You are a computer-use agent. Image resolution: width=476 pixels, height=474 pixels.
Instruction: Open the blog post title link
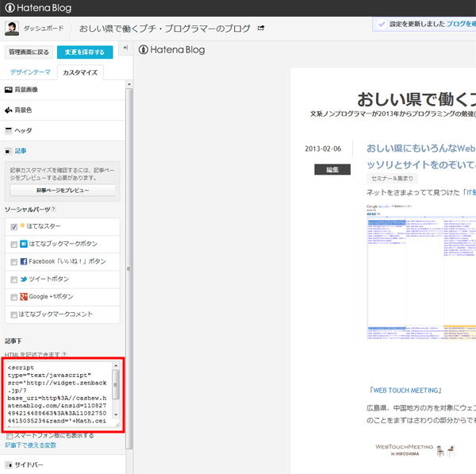coord(421,156)
